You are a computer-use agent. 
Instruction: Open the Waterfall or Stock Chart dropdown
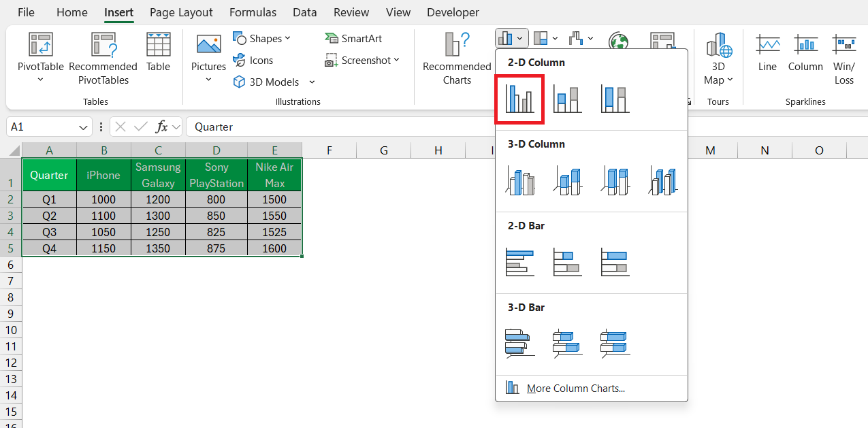581,38
